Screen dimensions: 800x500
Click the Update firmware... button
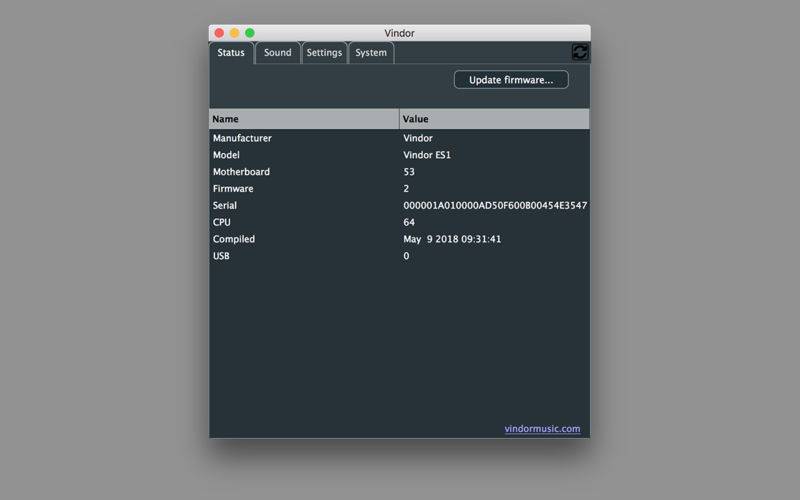(511, 80)
